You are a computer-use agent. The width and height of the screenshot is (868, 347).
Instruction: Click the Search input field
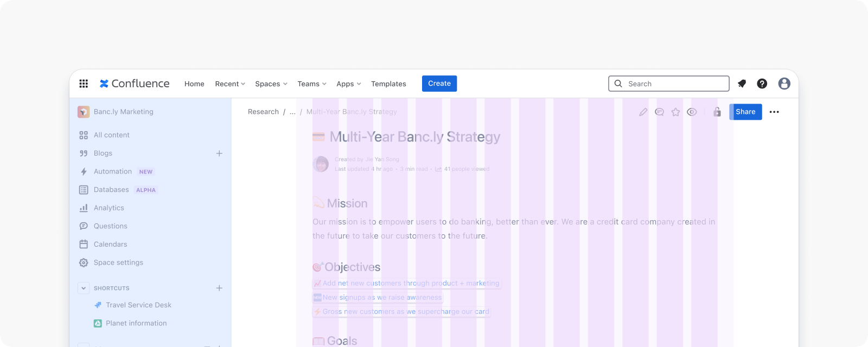click(673, 84)
